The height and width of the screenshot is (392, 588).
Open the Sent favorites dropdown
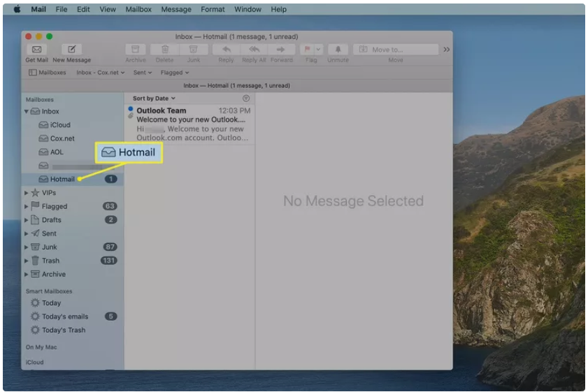(143, 73)
